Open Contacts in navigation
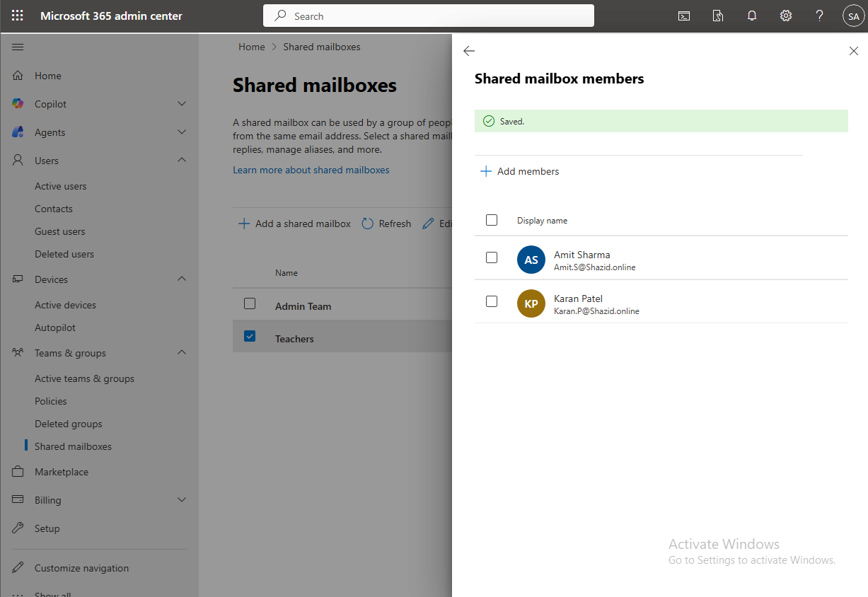The height and width of the screenshot is (597, 868). pos(54,209)
